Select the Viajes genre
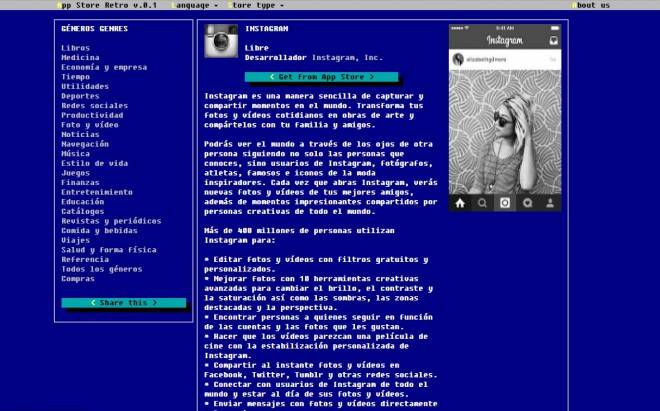This screenshot has width=660, height=411. click(75, 240)
